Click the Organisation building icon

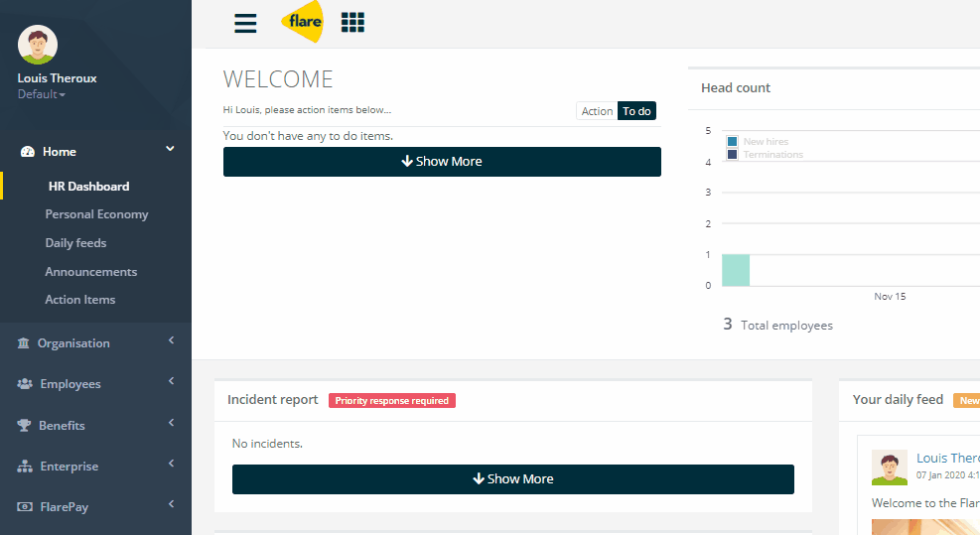23,343
